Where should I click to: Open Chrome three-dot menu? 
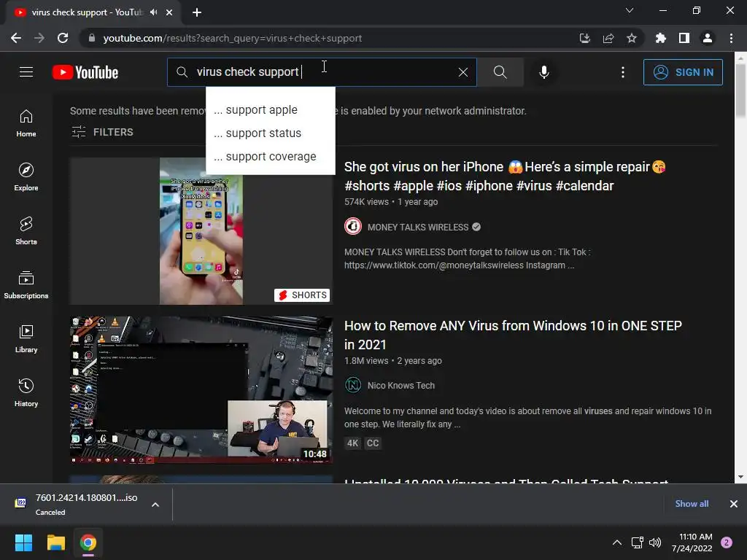(731, 38)
